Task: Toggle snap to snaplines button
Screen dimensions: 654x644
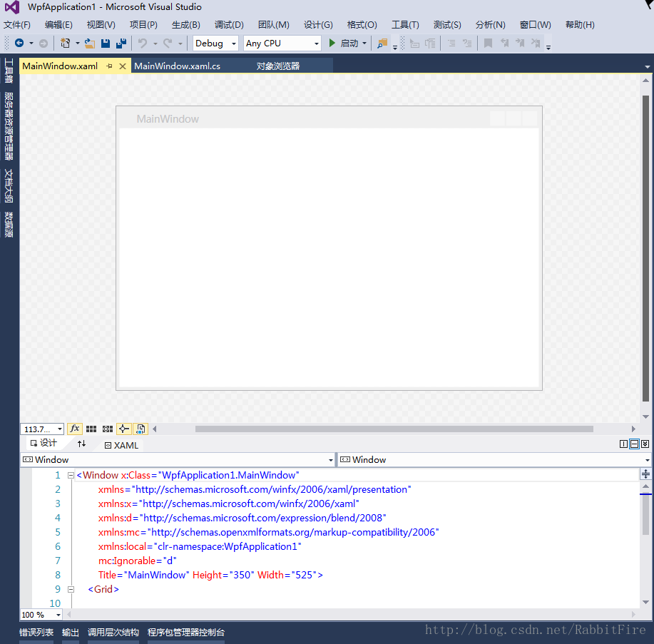Action: [124, 429]
